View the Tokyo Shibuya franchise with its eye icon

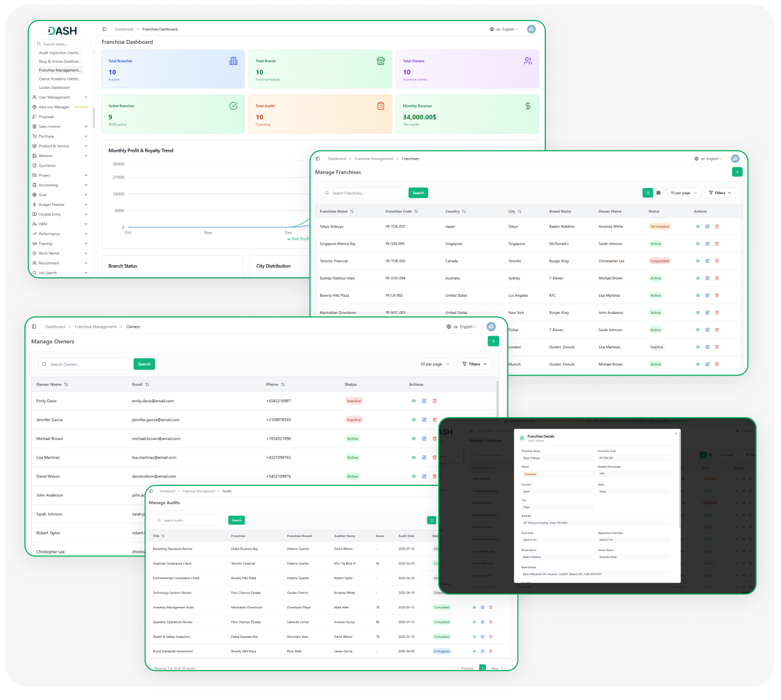tap(698, 226)
